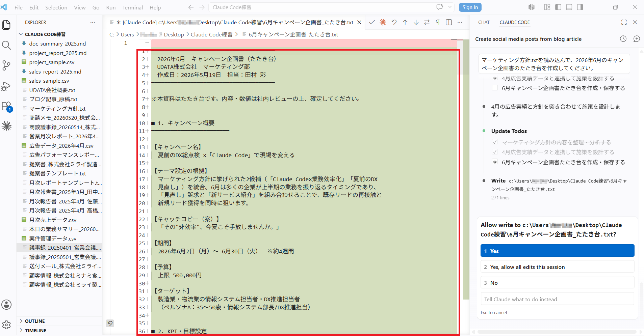Screen dimensions: 644x336
Task: Click the マーケティング方針の内容を整理 todo checkbox
Action: [x=495, y=142]
